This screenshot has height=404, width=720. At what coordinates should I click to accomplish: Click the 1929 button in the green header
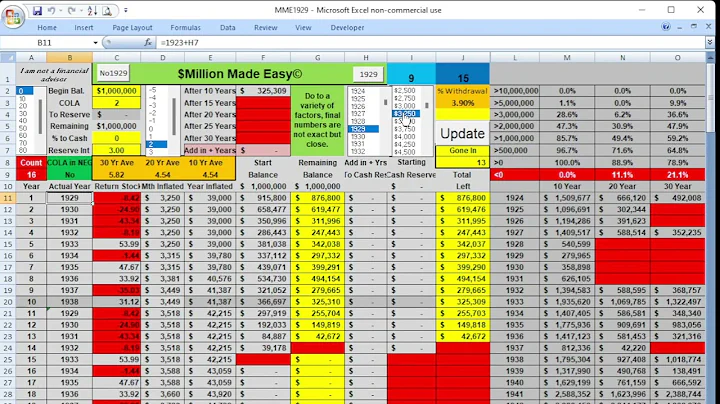pos(368,74)
